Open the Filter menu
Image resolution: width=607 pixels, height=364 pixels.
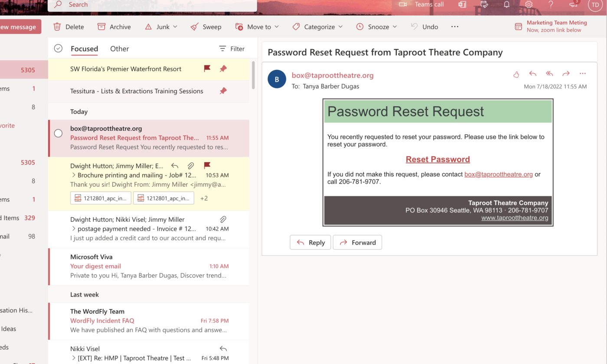pos(232,49)
